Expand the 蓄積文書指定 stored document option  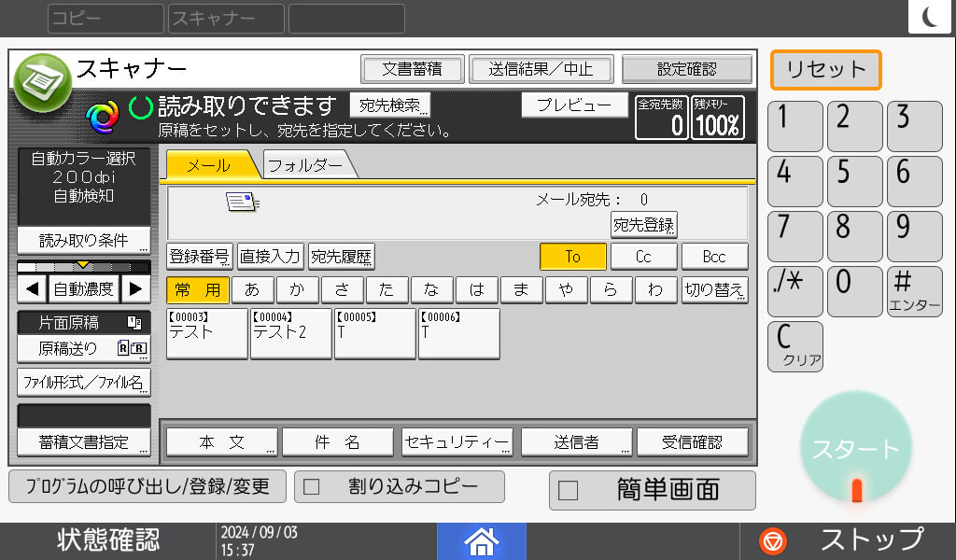point(82,442)
